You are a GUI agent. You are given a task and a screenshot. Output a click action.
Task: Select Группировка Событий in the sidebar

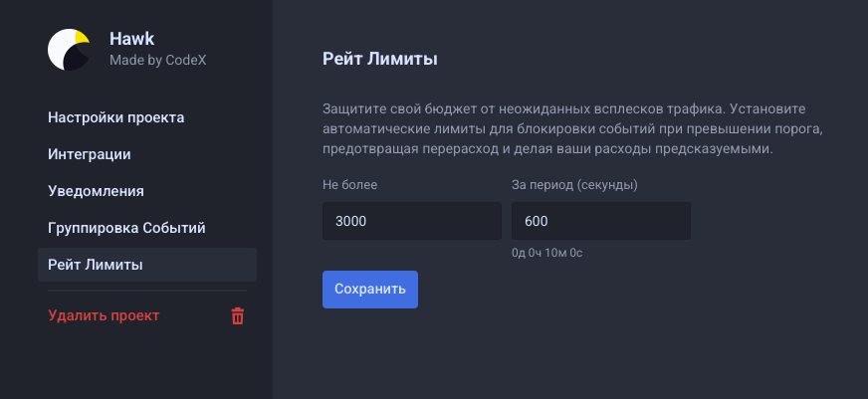tap(126, 228)
